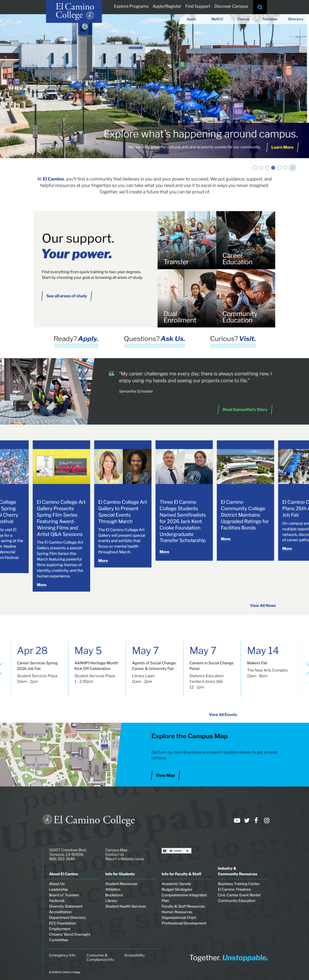The width and height of the screenshot is (309, 980).
Task: Click View All Events
Action: coord(223,715)
